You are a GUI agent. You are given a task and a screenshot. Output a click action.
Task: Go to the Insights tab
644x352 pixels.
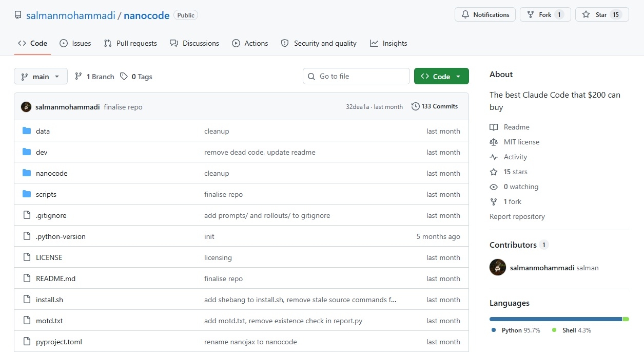[x=388, y=43]
